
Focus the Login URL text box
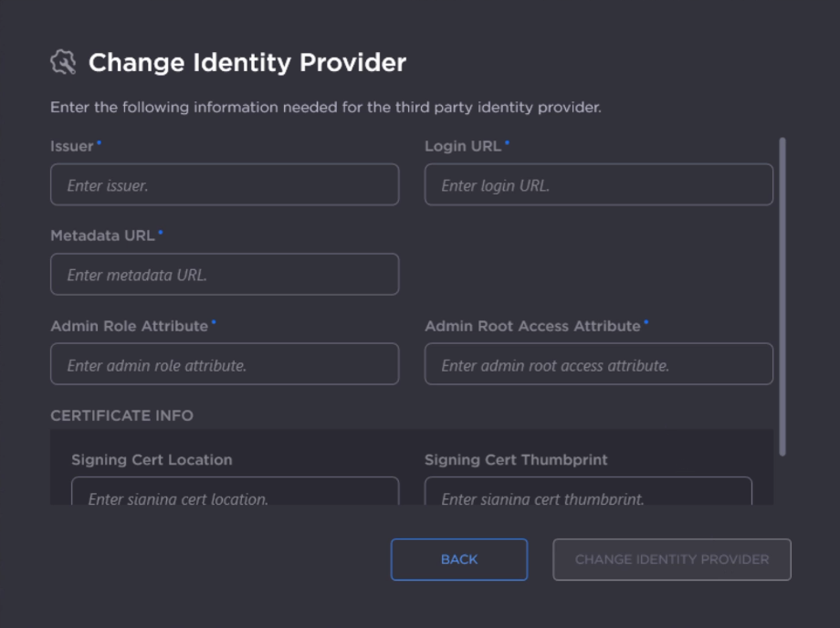tap(598, 185)
